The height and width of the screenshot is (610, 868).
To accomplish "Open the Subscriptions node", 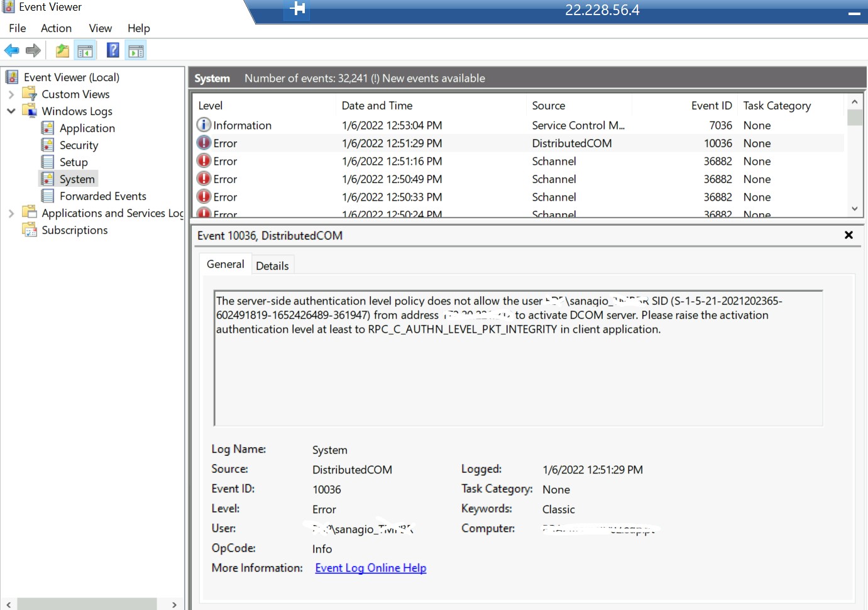I will pos(74,230).
